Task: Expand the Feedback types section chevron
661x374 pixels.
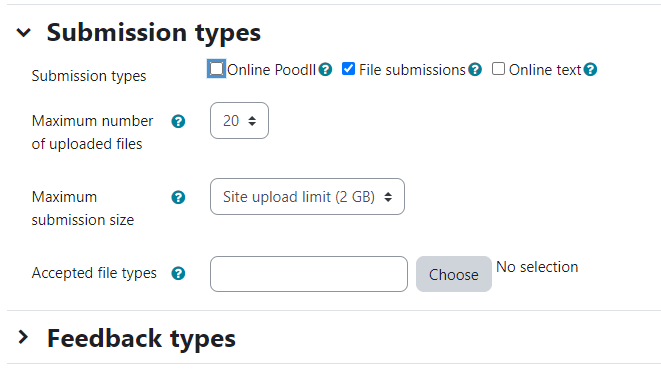Action: click(x=24, y=337)
